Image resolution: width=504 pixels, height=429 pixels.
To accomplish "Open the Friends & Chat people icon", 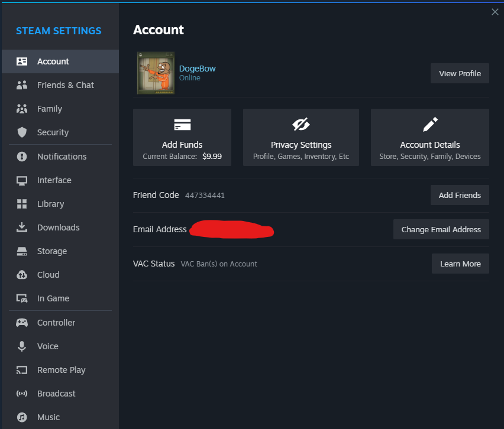I will tap(22, 85).
